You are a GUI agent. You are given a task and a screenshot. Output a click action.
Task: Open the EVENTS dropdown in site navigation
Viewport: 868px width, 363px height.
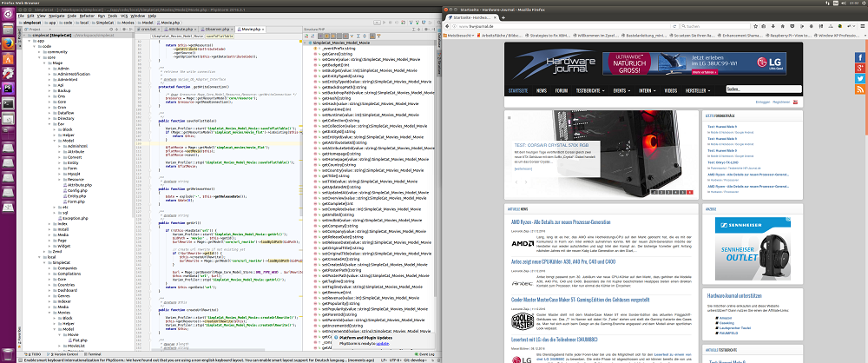coord(621,89)
